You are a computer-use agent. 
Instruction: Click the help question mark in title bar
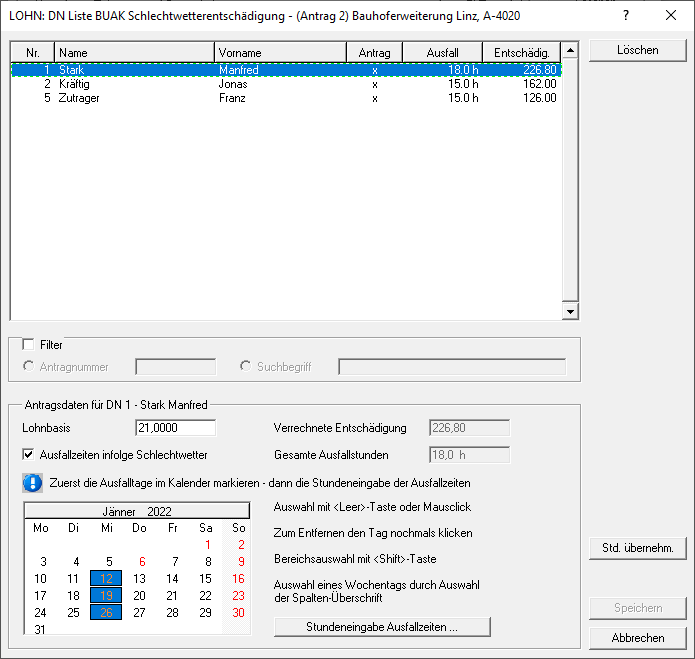[x=625, y=16]
